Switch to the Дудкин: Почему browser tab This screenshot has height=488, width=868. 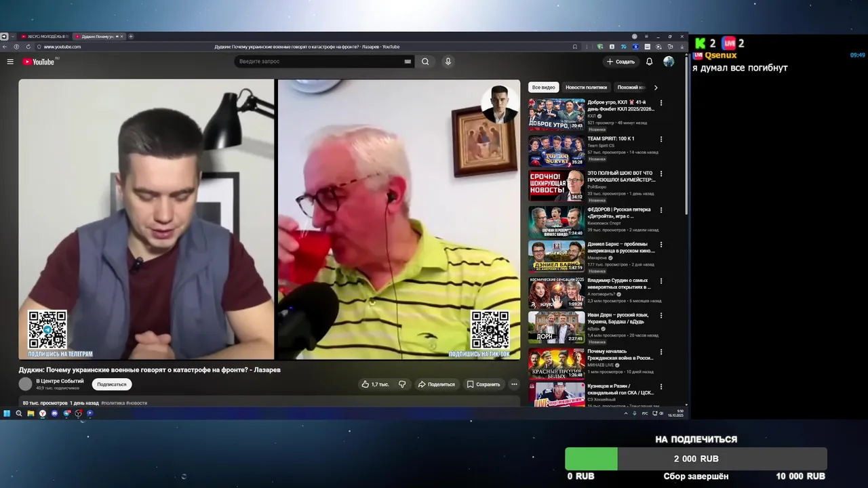click(x=98, y=37)
